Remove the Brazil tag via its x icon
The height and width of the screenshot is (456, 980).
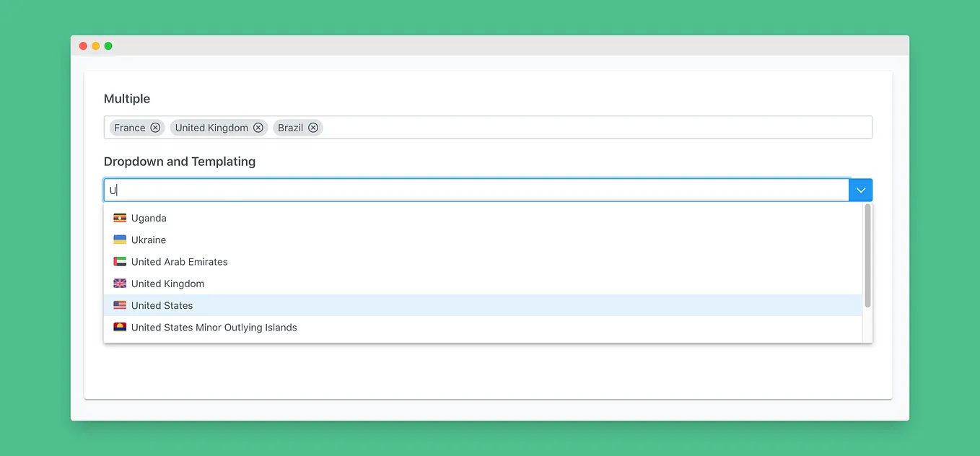[x=313, y=127]
